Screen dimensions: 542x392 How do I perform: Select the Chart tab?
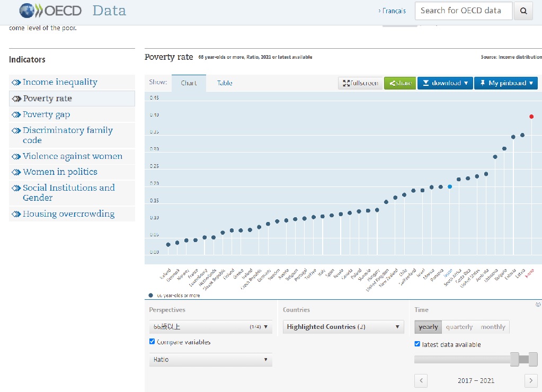coord(189,83)
